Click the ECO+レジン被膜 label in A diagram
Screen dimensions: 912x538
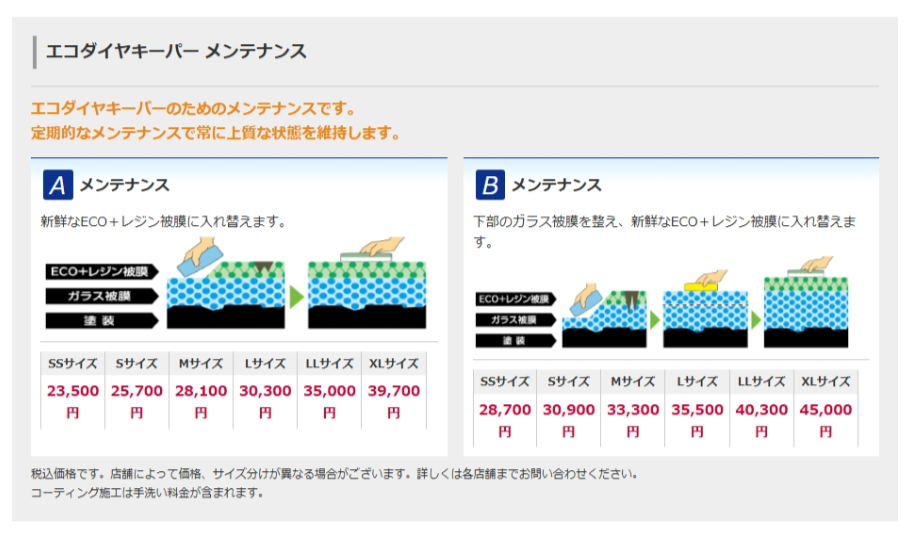coord(100,271)
